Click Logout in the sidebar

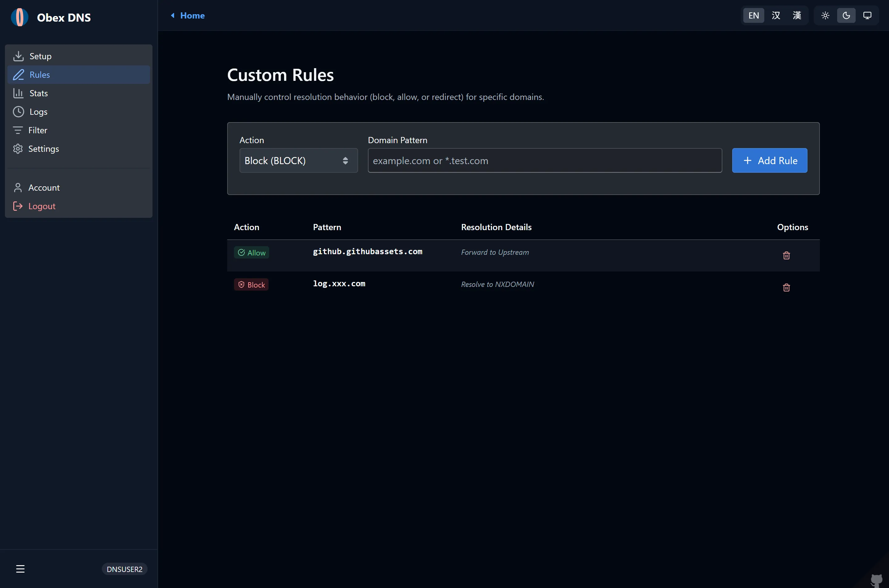78,206
